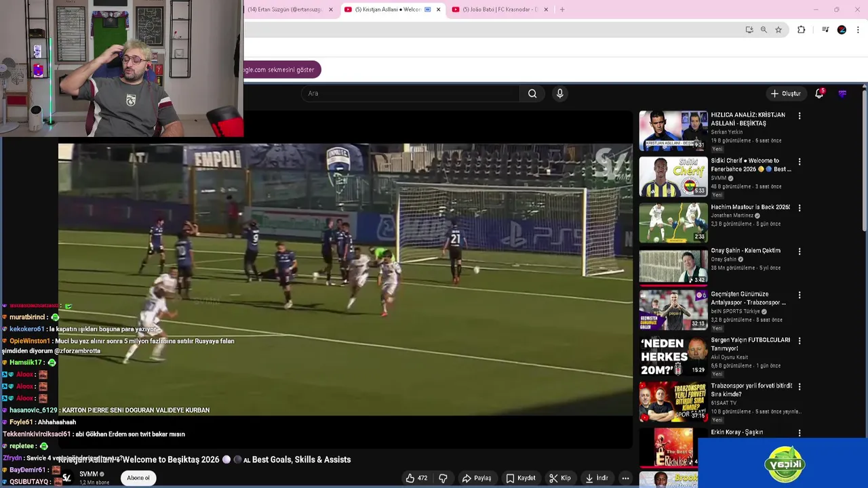Open YouTube notifications bell
868x488 pixels.
pos(819,94)
